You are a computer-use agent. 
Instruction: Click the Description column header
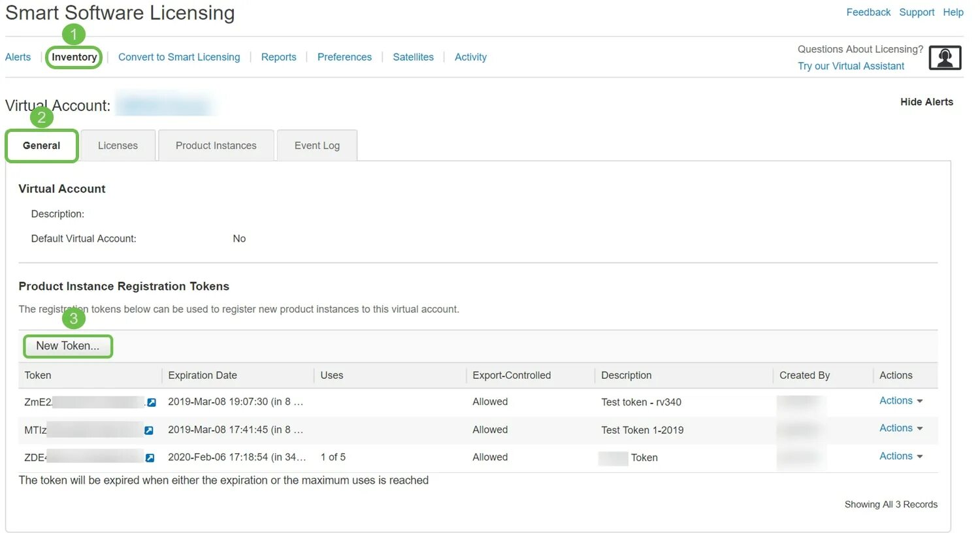[627, 376]
